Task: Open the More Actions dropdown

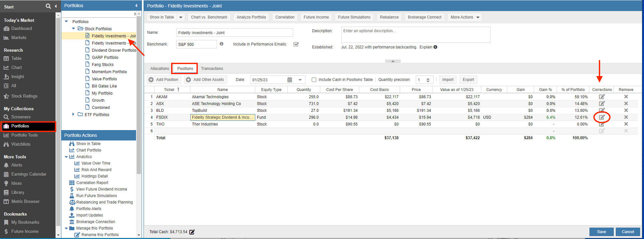Action: pyautogui.click(x=465, y=17)
